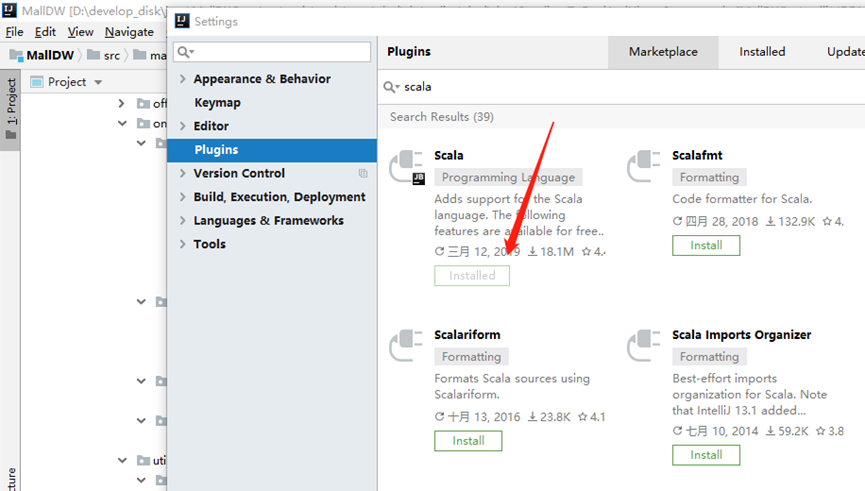Click the Programming Language tag
Viewport: 865px width, 491px height.
tap(508, 178)
